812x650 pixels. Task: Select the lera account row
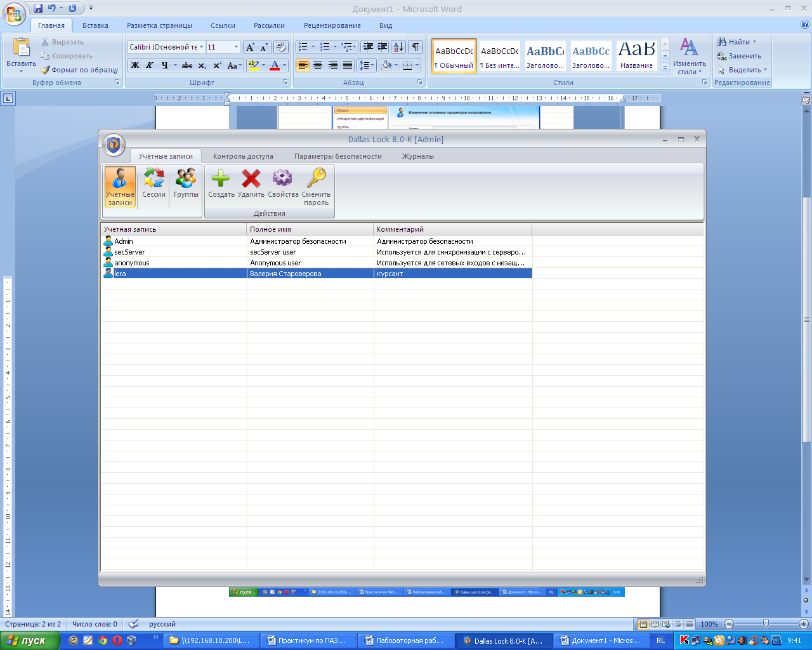tap(317, 274)
